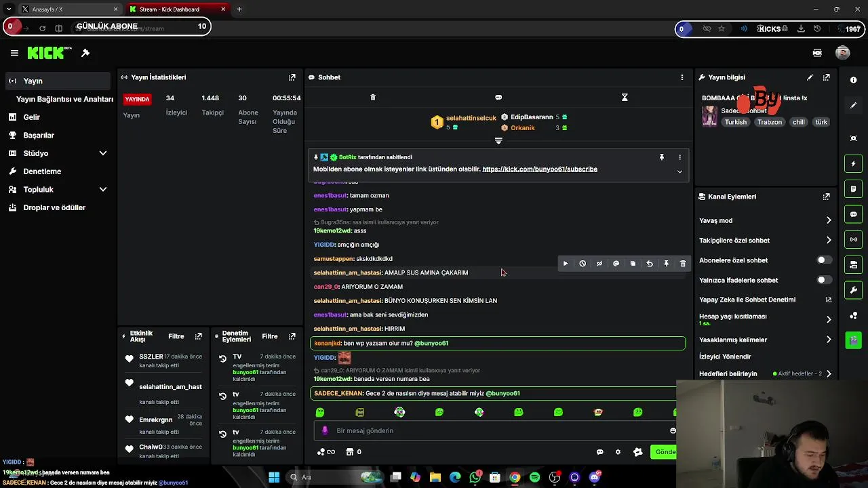Open Spotify from the Windows taskbar
This screenshot has width=868, height=488.
pyautogui.click(x=534, y=477)
